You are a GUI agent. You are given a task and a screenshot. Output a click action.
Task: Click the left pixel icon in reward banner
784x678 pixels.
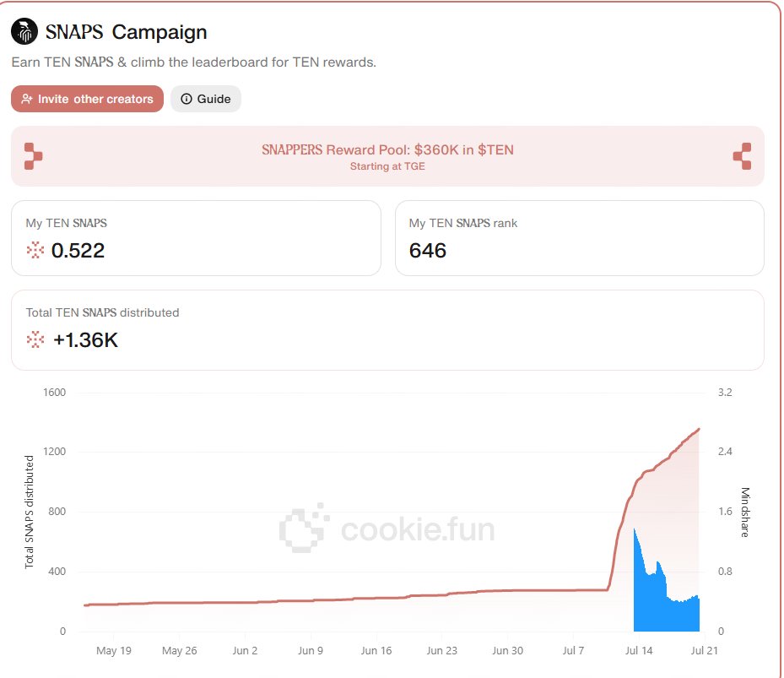coord(33,156)
